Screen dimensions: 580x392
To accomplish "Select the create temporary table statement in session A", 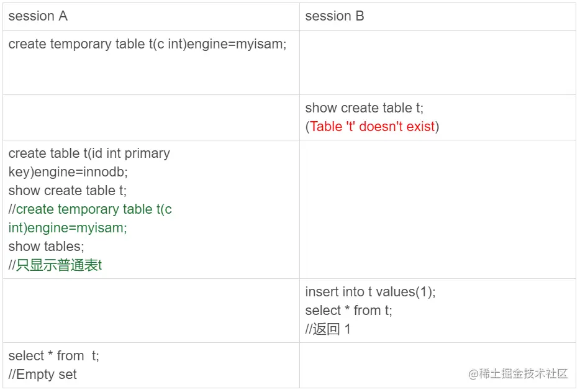I will pyautogui.click(x=147, y=44).
